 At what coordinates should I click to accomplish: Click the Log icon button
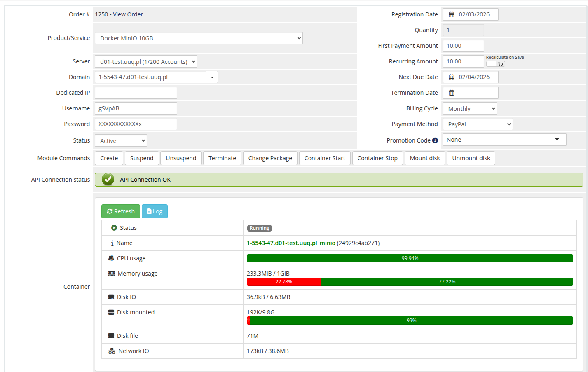click(x=149, y=211)
